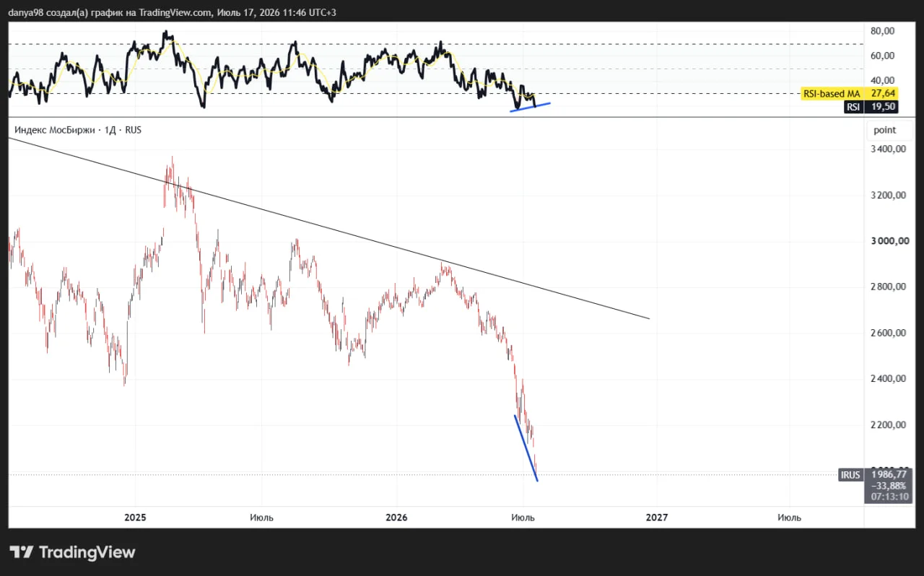This screenshot has width=924, height=576.
Task: Click the 2027 label on time axis
Action: pos(657,517)
